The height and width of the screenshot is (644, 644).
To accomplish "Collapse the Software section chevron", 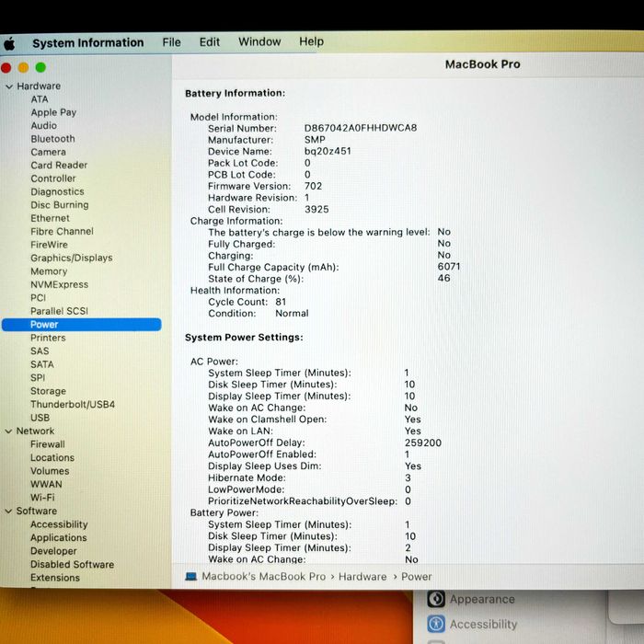I will point(8,511).
